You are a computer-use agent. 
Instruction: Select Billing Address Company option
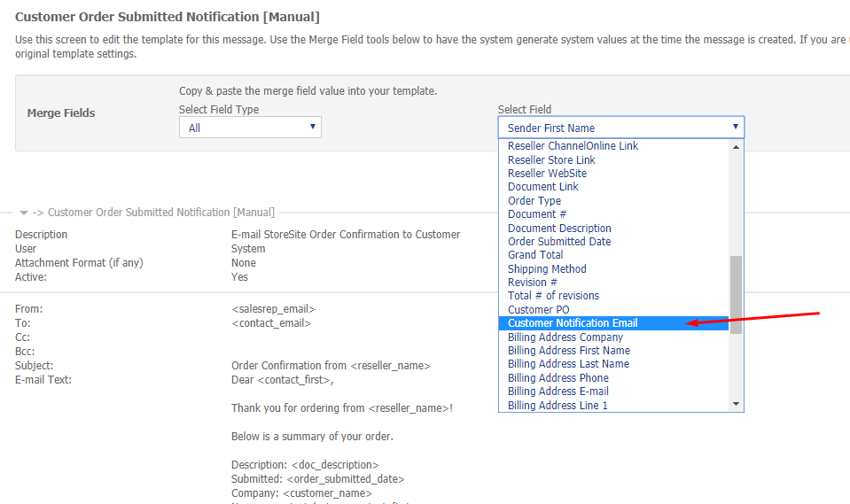click(565, 337)
